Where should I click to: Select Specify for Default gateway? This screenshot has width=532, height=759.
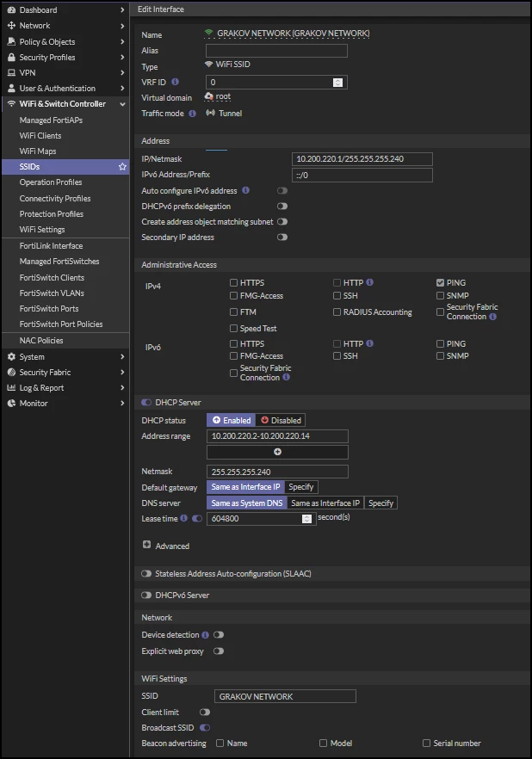(301, 486)
